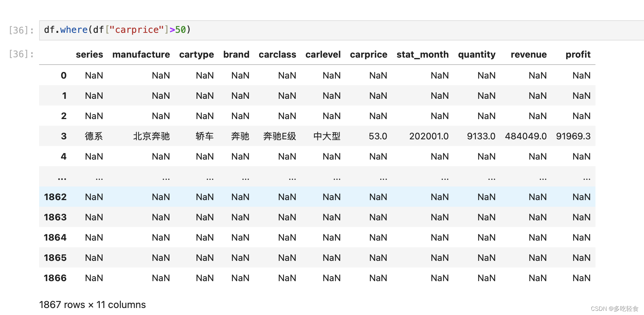Click the 'brand' column header

[x=236, y=54]
